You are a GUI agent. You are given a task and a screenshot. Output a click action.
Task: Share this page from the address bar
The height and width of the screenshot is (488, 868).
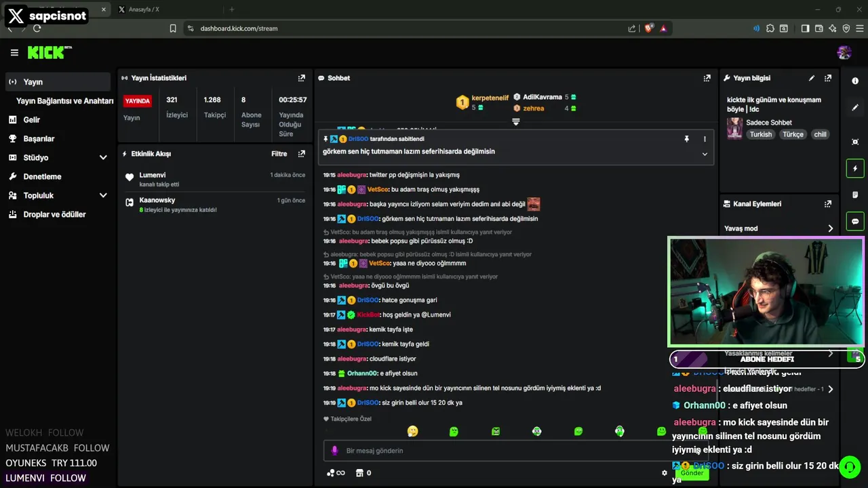[632, 28]
